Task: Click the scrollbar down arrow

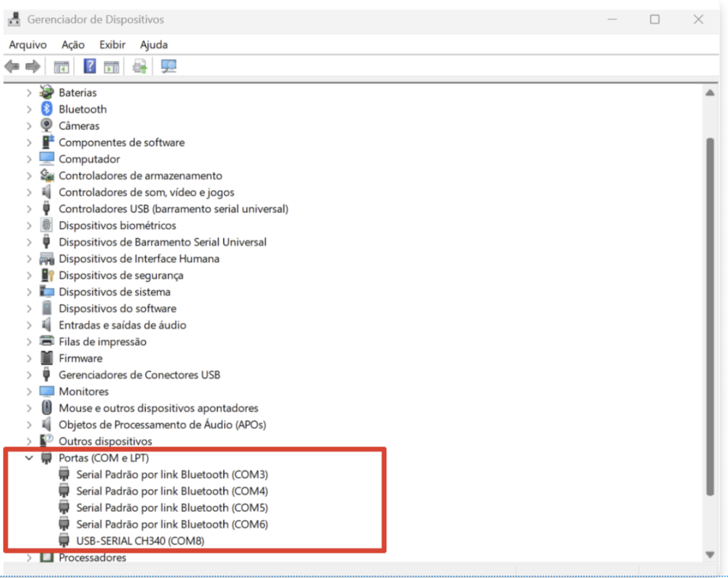Action: [x=710, y=554]
